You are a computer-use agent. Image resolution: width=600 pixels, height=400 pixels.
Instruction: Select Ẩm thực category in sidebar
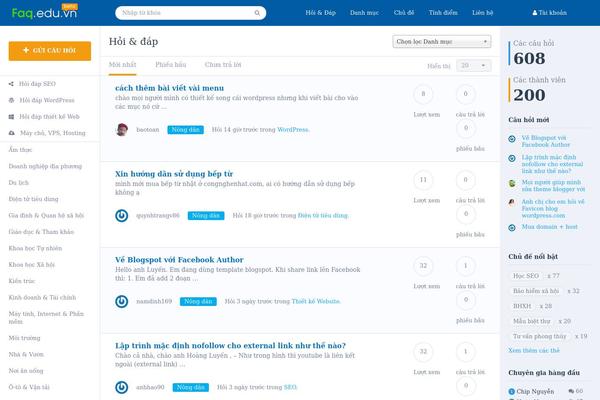pyautogui.click(x=20, y=150)
